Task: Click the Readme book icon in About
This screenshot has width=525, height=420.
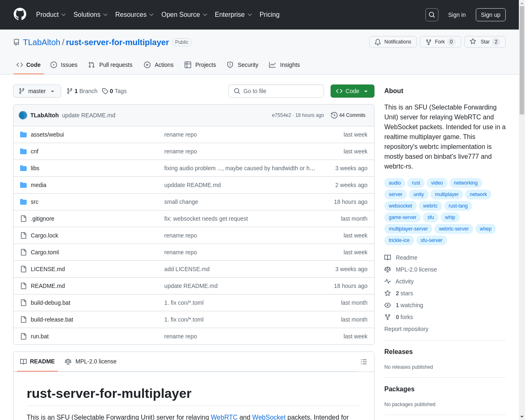Action: click(388, 258)
